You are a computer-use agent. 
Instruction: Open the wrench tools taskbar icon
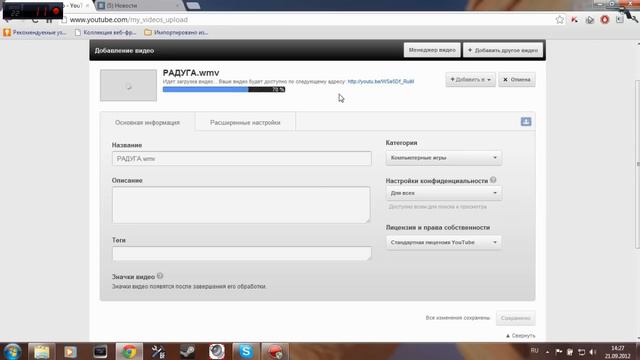pyautogui.click(x=158, y=351)
